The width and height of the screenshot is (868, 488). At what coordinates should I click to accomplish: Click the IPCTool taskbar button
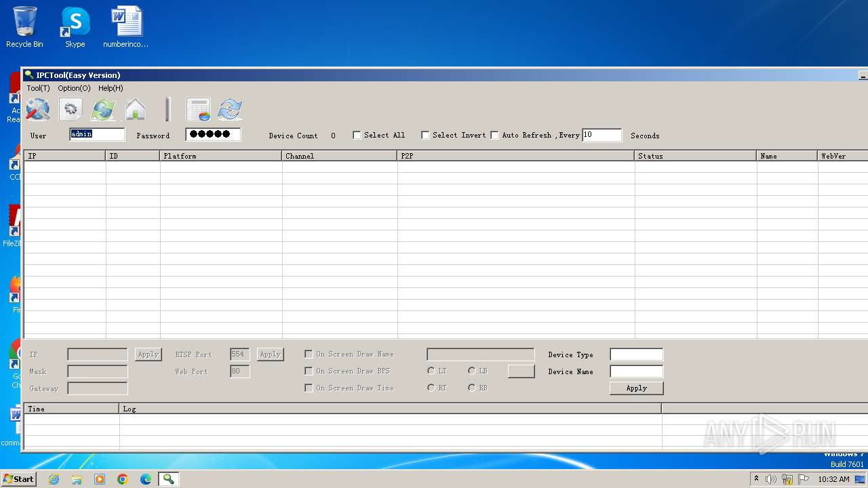coord(168,479)
